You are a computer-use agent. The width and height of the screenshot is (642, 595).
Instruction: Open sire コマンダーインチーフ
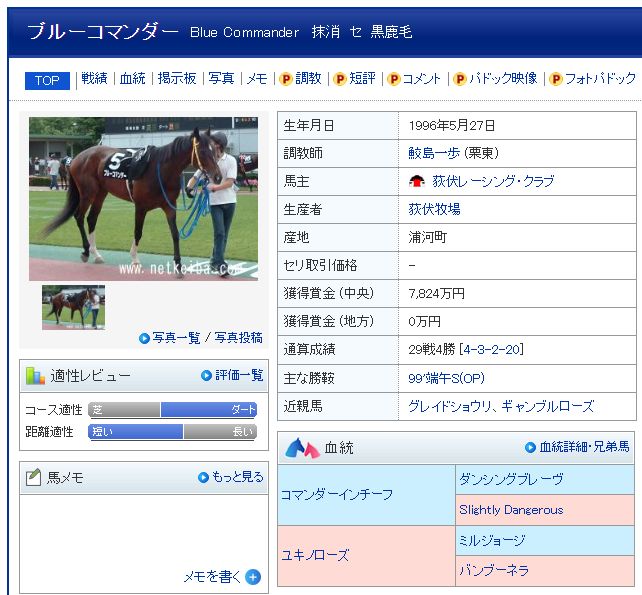[x=337, y=495]
